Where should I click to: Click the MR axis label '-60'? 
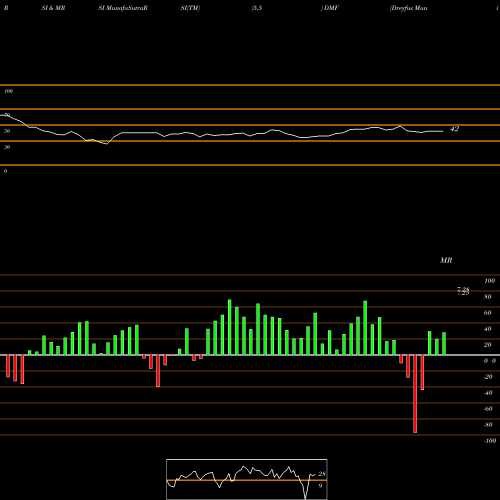point(488,409)
